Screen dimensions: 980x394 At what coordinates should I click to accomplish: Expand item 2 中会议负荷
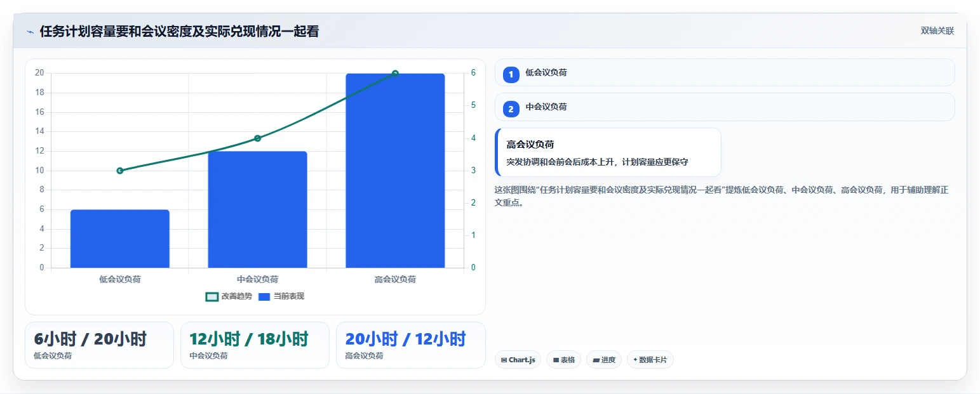click(x=725, y=107)
